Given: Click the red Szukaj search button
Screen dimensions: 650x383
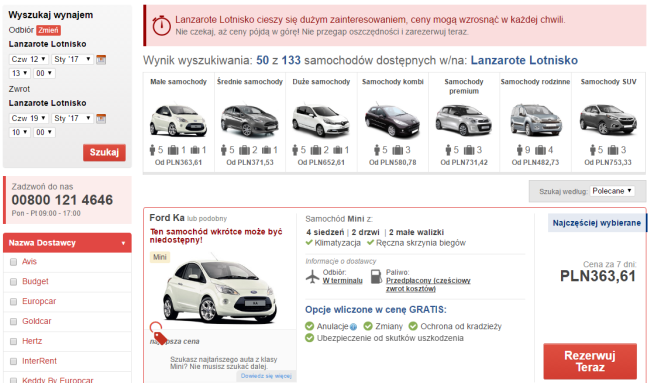Looking at the screenshot, I should point(104,152).
